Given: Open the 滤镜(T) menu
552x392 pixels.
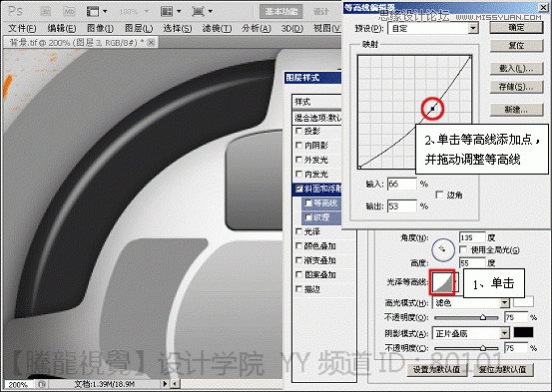Looking at the screenshot, I should [x=217, y=28].
